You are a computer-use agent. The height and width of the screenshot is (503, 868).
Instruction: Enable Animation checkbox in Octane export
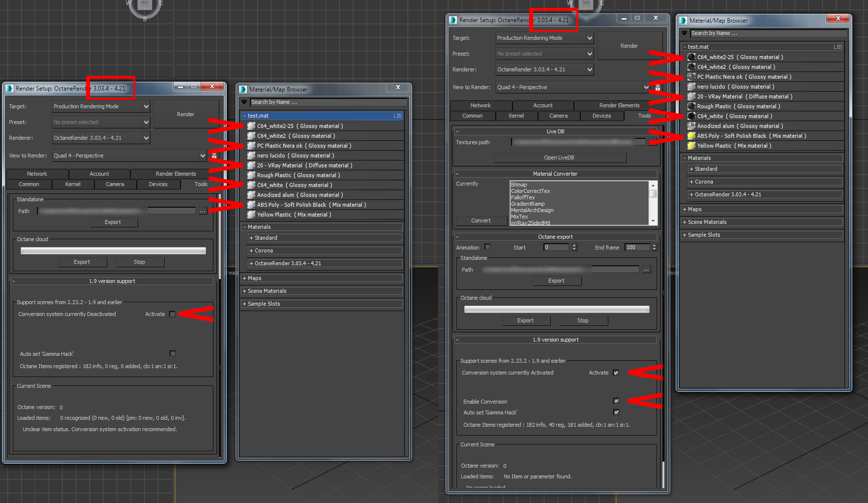(487, 247)
